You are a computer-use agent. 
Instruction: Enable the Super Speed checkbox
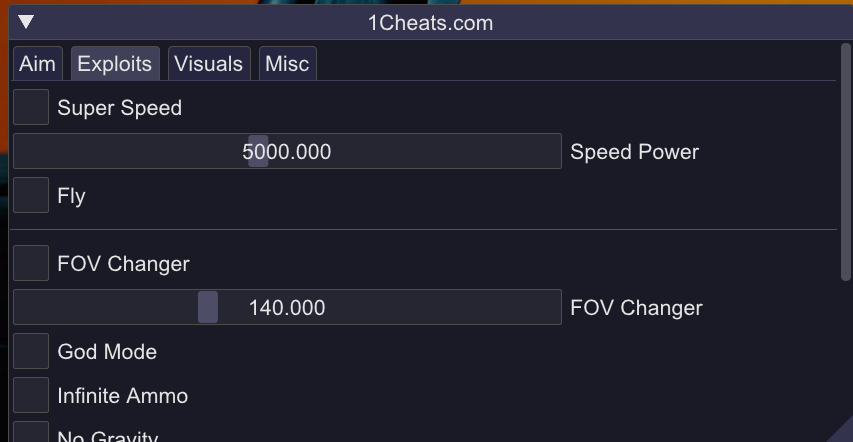pos(31,107)
